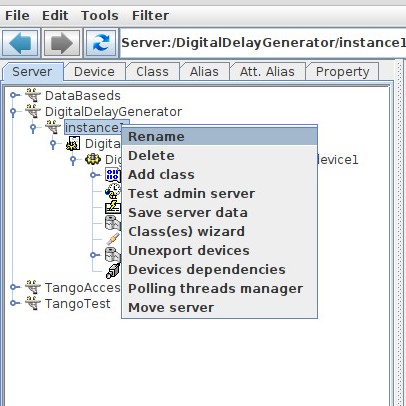The image size is (406, 406).
Task: Click the server path address field
Action: (263, 43)
